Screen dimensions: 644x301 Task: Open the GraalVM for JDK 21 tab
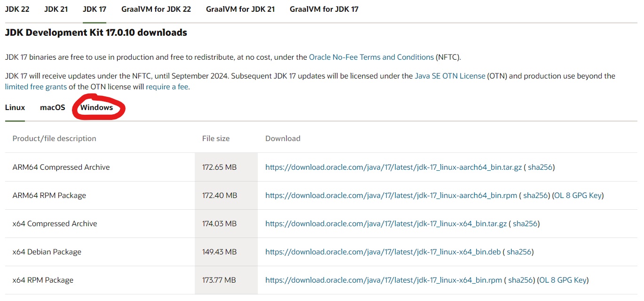point(240,9)
